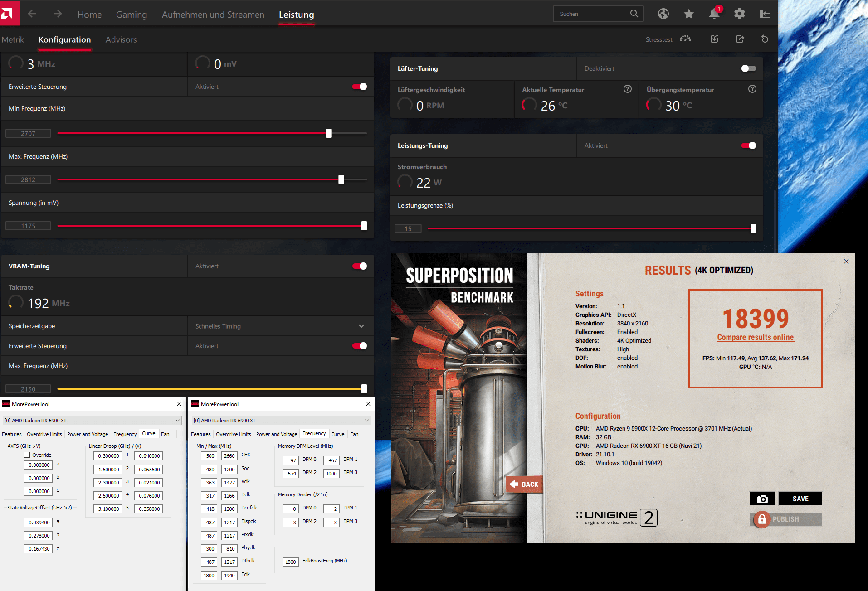The image size is (868, 591).
Task: Disable the Leistungs-Tuning toggle
Action: pos(748,145)
